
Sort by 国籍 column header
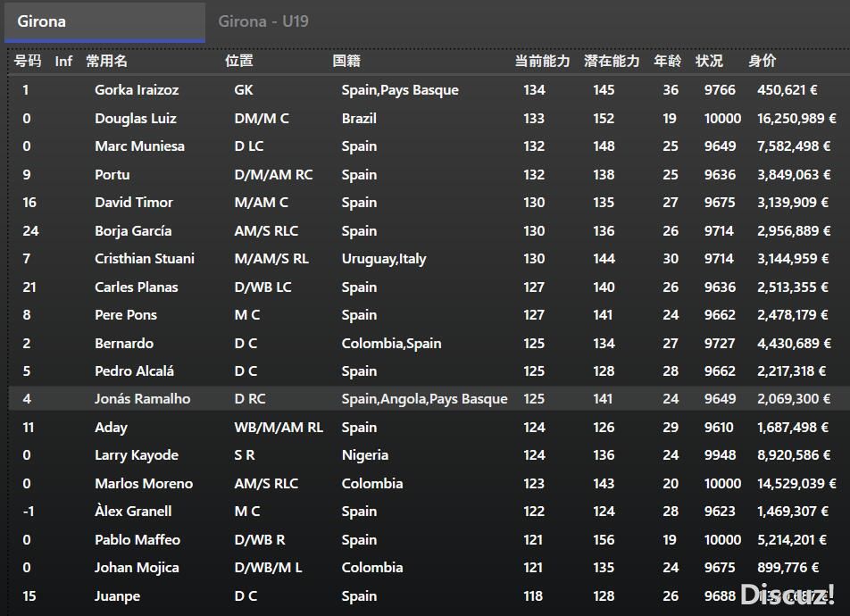[346, 61]
